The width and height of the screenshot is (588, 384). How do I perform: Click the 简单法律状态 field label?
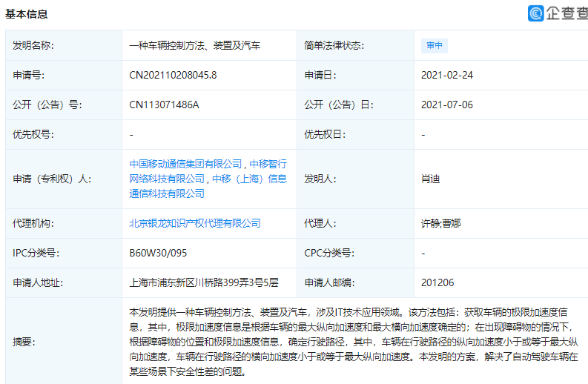pos(334,45)
